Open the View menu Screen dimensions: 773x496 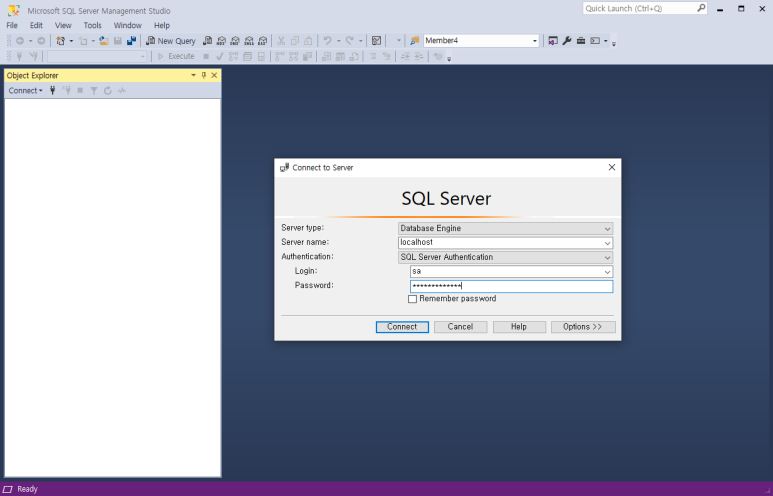[x=63, y=25]
